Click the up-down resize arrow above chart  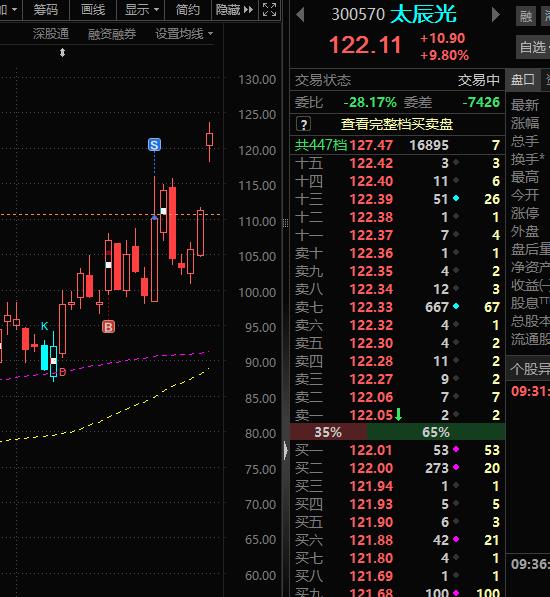pos(62,53)
